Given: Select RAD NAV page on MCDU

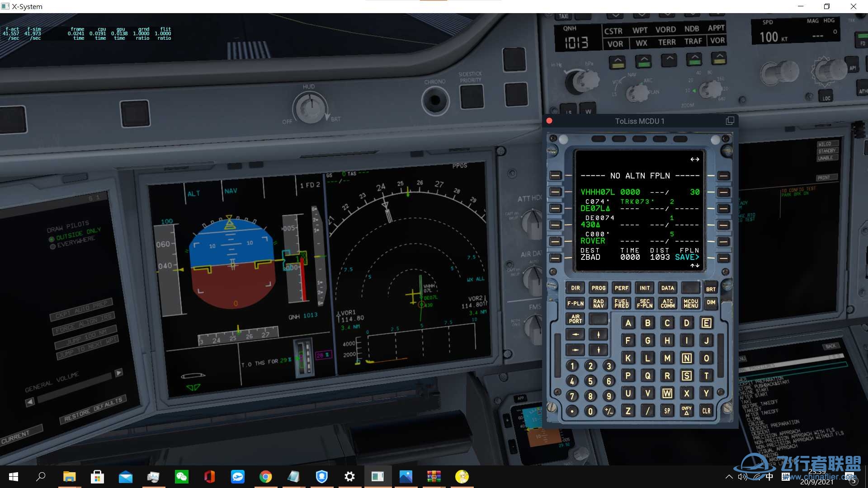Looking at the screenshot, I should pos(598,304).
